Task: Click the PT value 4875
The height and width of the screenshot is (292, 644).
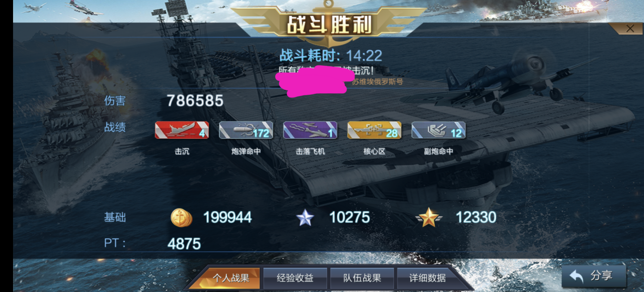Action: coord(184,244)
